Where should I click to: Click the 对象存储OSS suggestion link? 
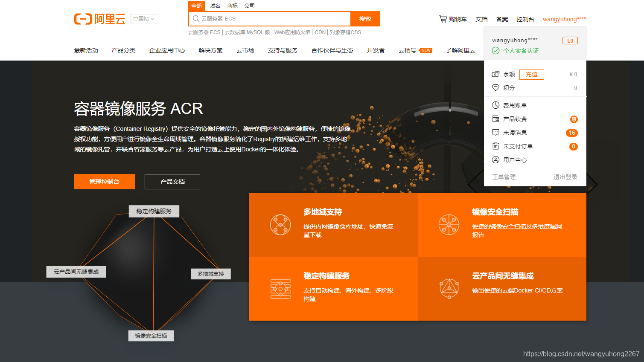346,32
